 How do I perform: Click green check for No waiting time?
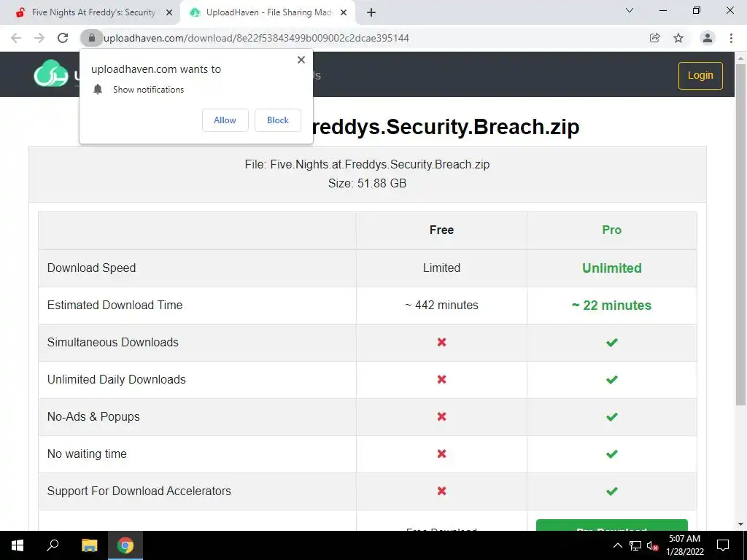(612, 454)
